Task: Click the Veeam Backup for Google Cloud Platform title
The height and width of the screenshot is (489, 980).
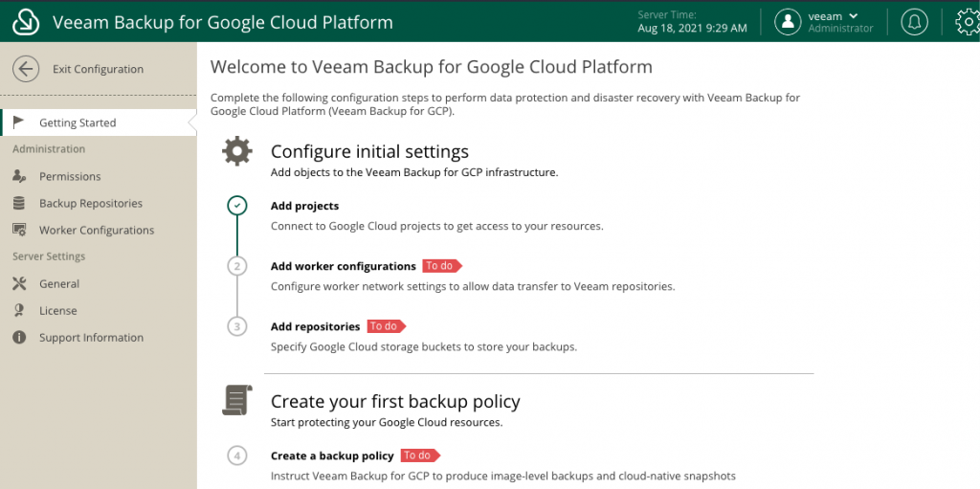Action: 223,23
